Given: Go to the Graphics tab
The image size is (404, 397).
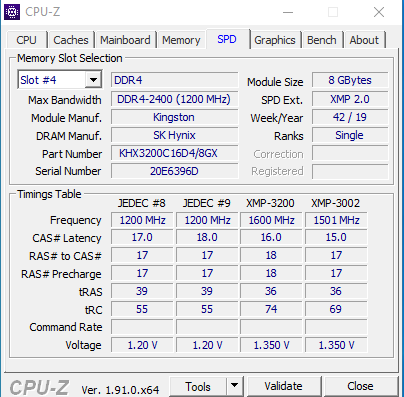Looking at the screenshot, I should [275, 40].
